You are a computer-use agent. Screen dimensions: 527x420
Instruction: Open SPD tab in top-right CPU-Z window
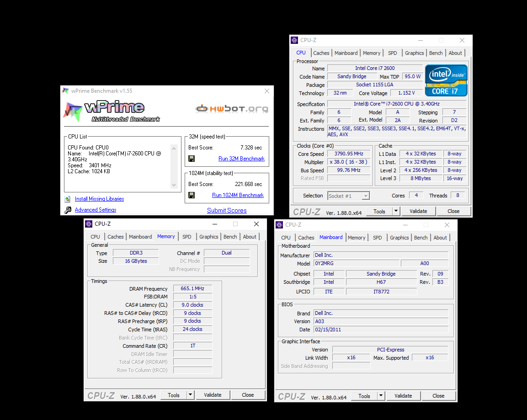[392, 53]
